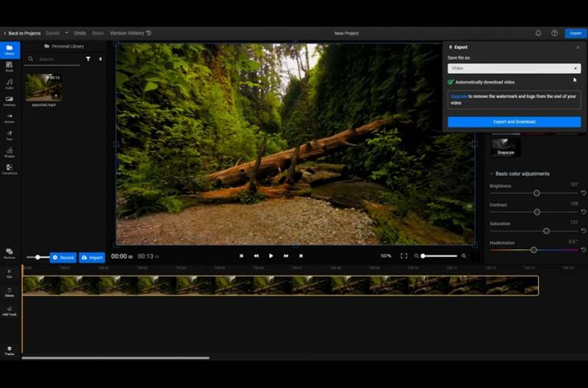Click the library filter funnel icon
The height and width of the screenshot is (388, 588).
coord(88,59)
